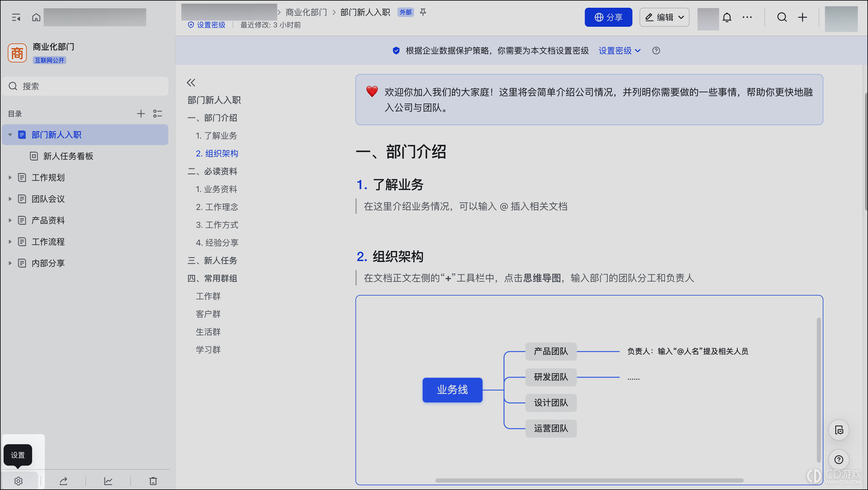The height and width of the screenshot is (490, 868).
Task: Jump to outline item 三、新人任务
Action: pos(212,260)
